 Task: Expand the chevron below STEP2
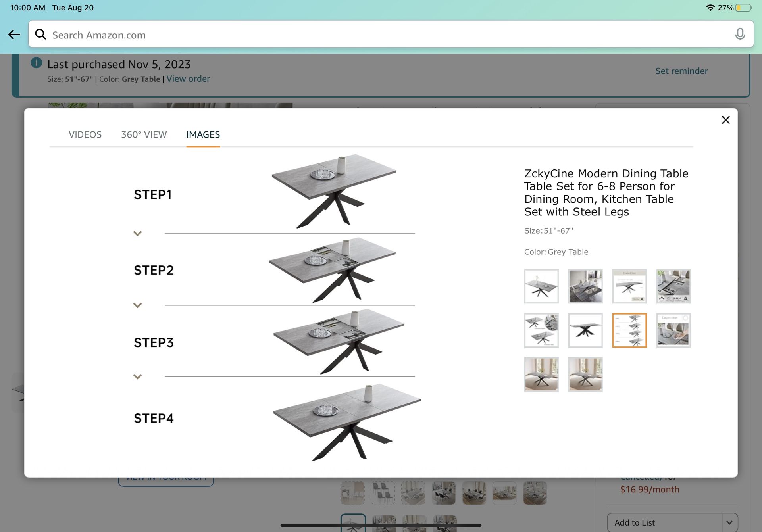pos(138,305)
